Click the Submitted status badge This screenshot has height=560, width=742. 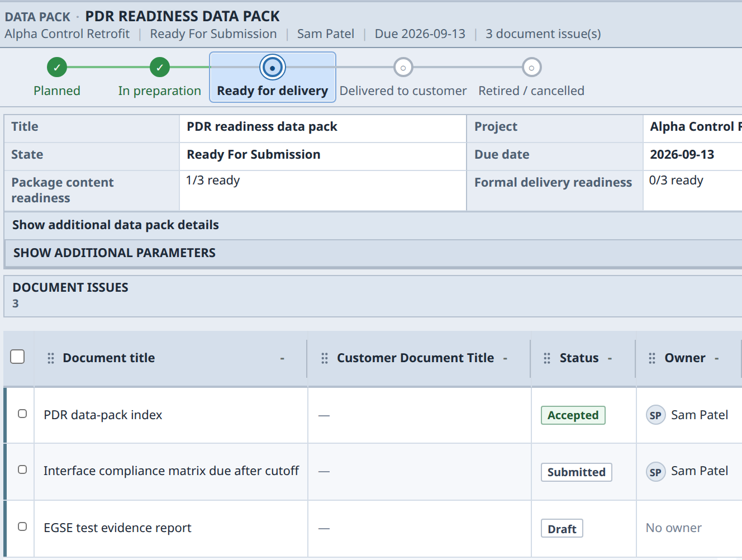pyautogui.click(x=576, y=472)
